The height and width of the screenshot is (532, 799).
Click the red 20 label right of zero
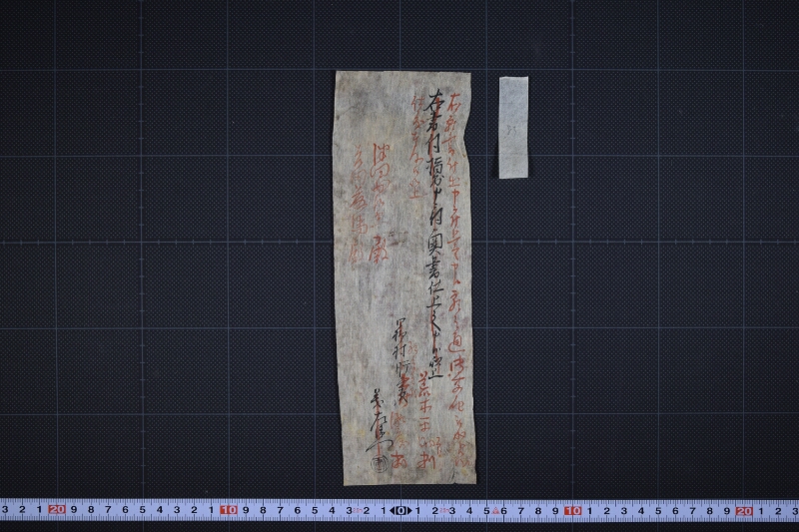744,511
